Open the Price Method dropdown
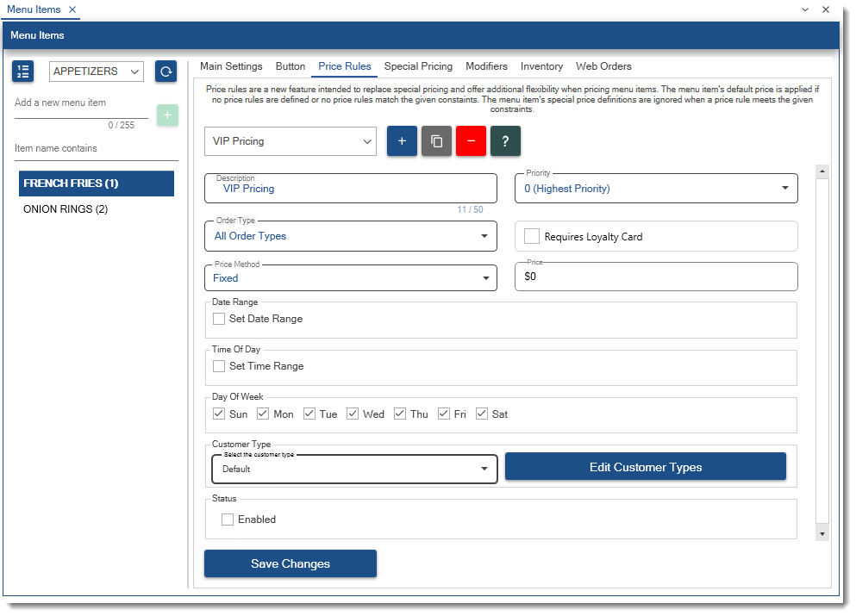Screen dimensions: 856x616 pos(351,278)
